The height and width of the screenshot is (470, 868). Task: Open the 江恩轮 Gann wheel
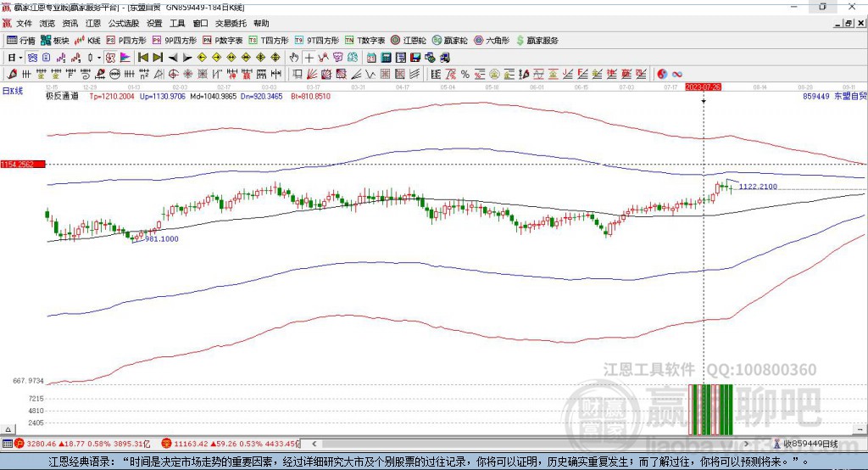tap(409, 41)
